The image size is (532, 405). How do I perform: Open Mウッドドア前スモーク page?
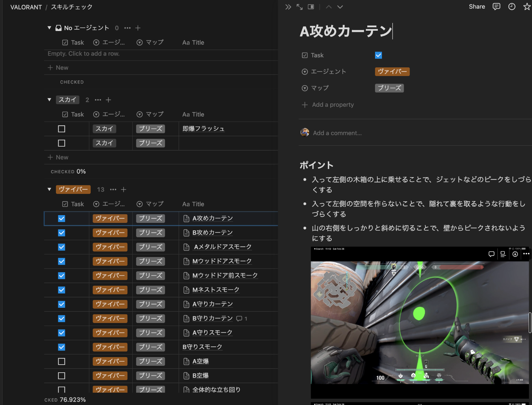[x=225, y=276]
